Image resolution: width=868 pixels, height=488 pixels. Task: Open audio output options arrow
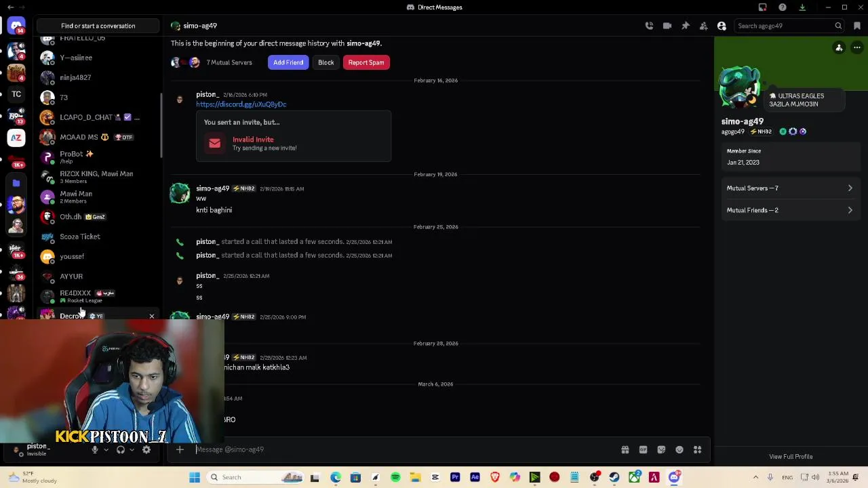[x=132, y=450]
